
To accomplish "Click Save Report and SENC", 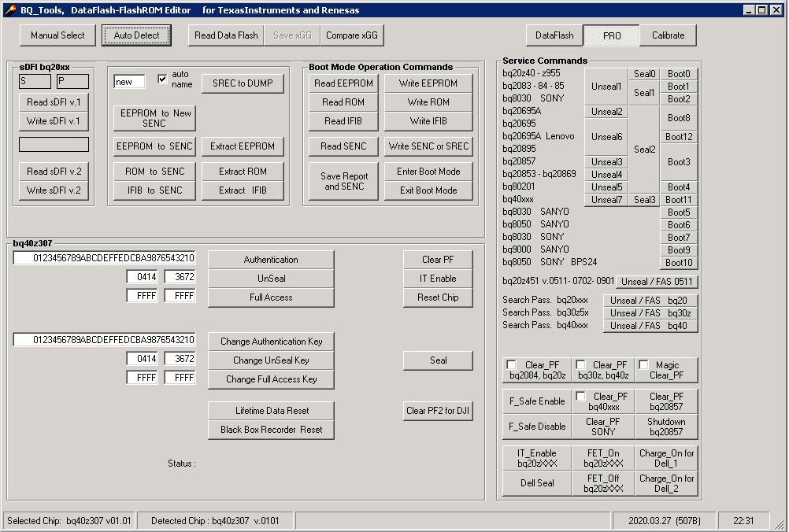I will (343, 181).
